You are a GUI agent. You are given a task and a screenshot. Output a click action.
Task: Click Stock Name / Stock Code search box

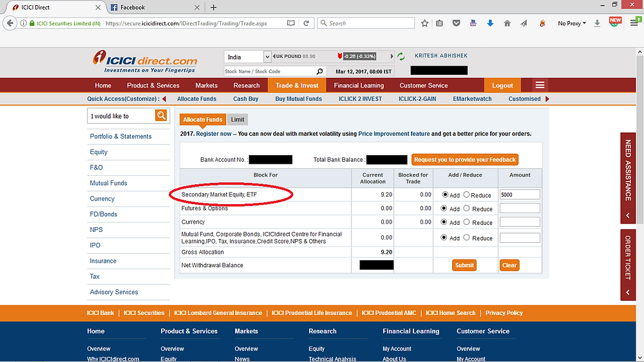[270, 71]
